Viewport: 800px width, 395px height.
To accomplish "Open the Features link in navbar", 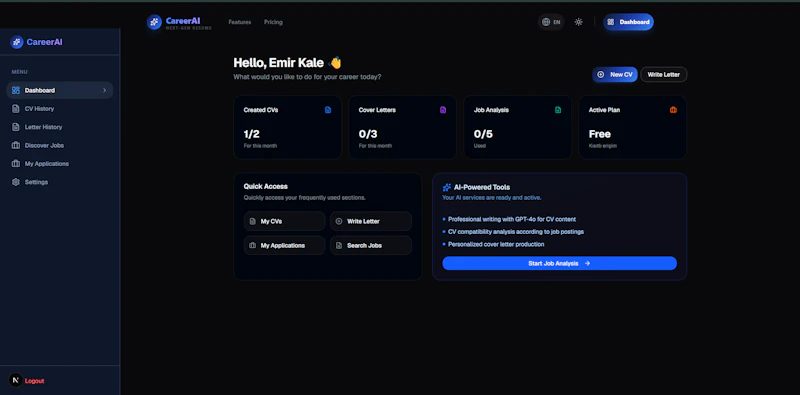I will pos(240,22).
